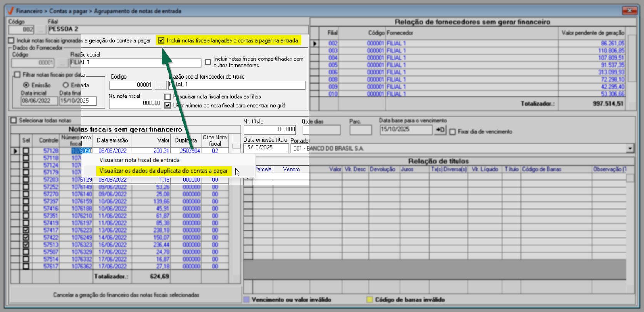
Task: Click the row pointer arrow for Filial 002 supplier
Action: (x=314, y=44)
